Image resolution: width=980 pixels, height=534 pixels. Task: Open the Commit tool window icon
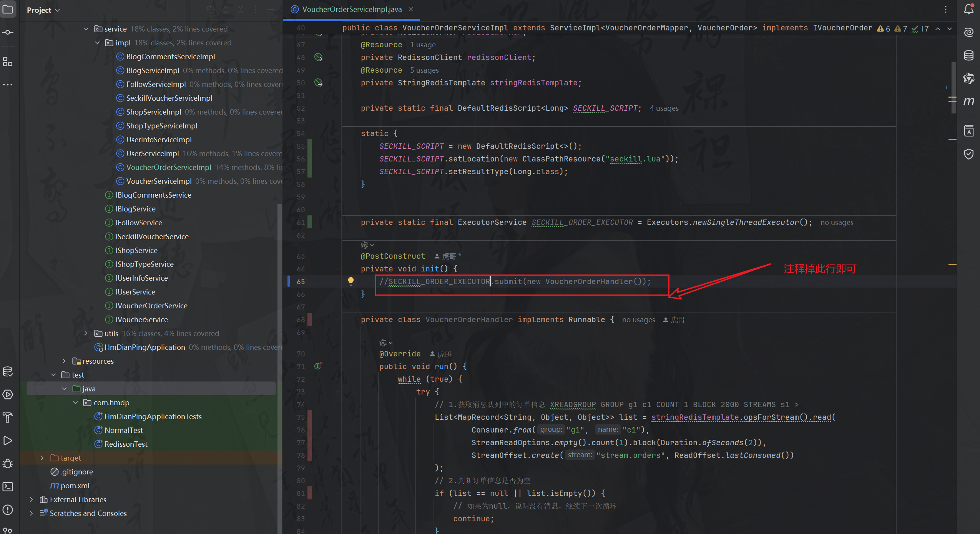click(x=8, y=32)
